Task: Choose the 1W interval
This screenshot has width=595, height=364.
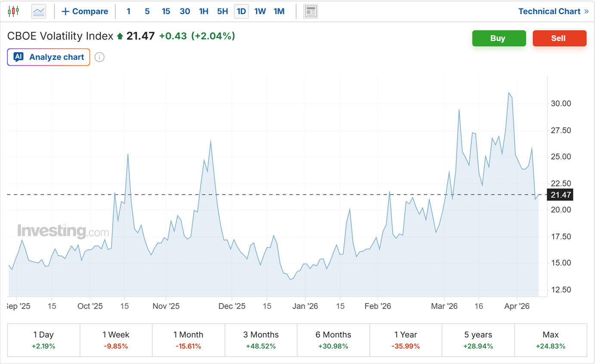Action: (260, 12)
